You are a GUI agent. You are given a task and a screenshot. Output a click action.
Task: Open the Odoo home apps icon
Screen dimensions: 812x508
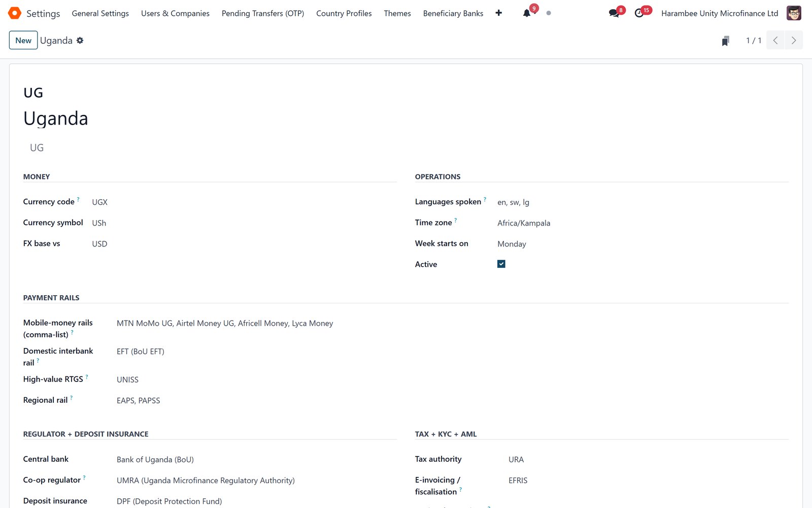tap(15, 13)
